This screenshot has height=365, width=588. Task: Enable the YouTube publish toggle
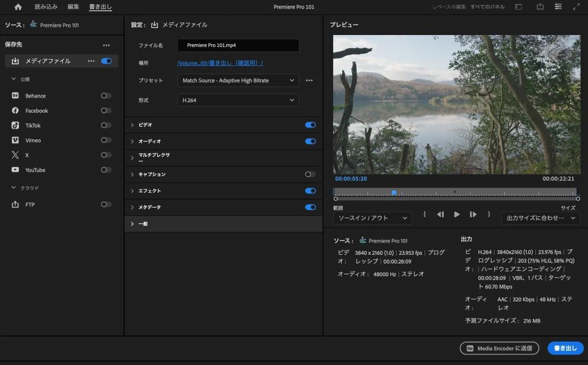coord(106,170)
